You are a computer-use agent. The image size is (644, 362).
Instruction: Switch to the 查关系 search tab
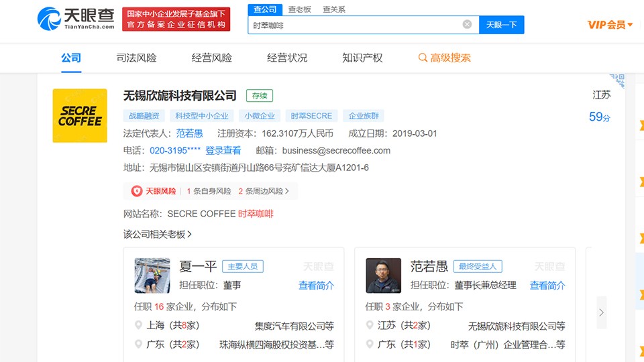pos(334,9)
